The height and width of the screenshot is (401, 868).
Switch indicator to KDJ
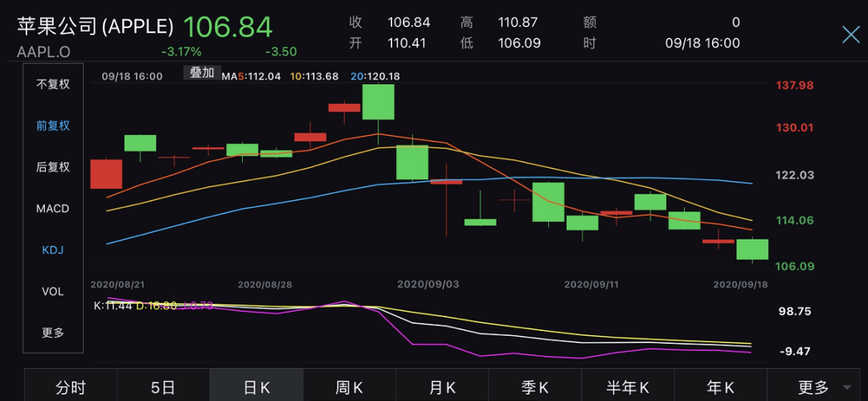tap(53, 251)
